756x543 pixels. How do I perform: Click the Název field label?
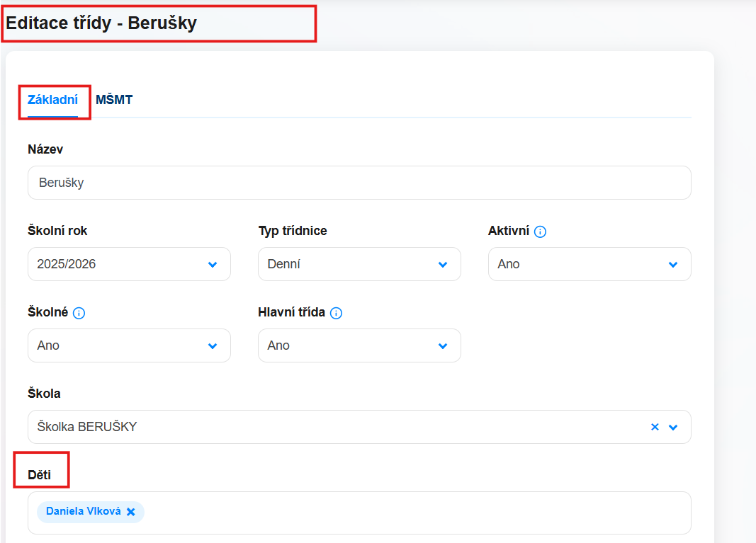45,149
